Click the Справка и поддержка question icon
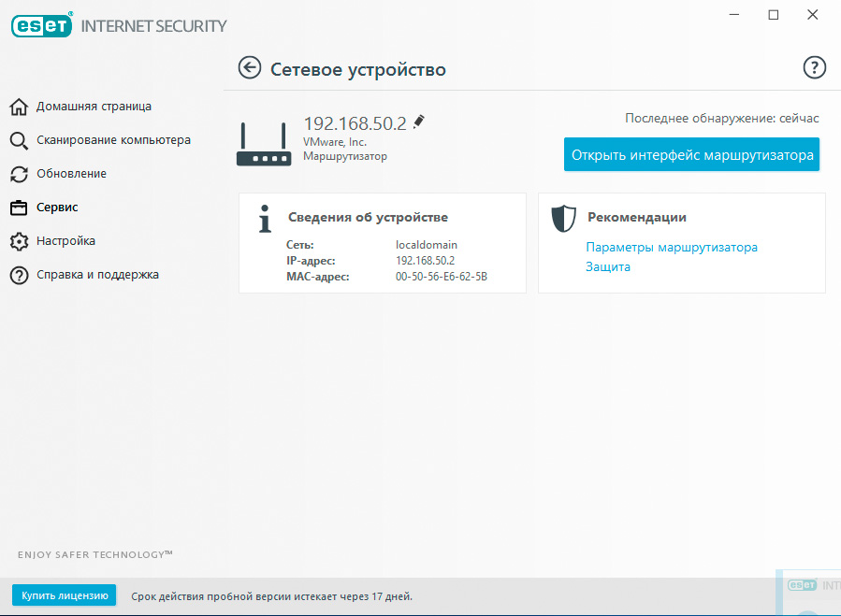The height and width of the screenshot is (616, 841). [x=19, y=275]
